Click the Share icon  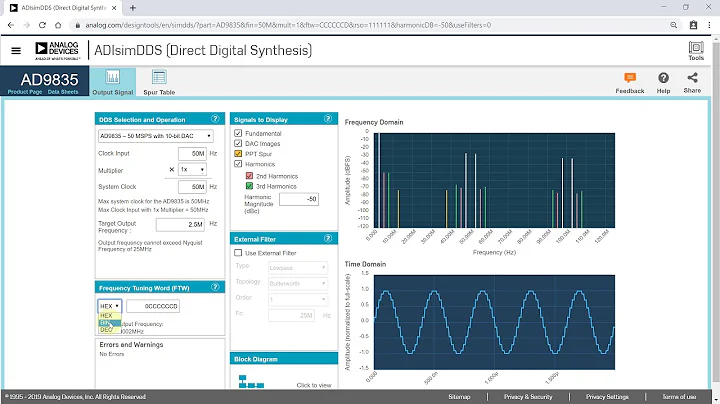[x=692, y=83]
